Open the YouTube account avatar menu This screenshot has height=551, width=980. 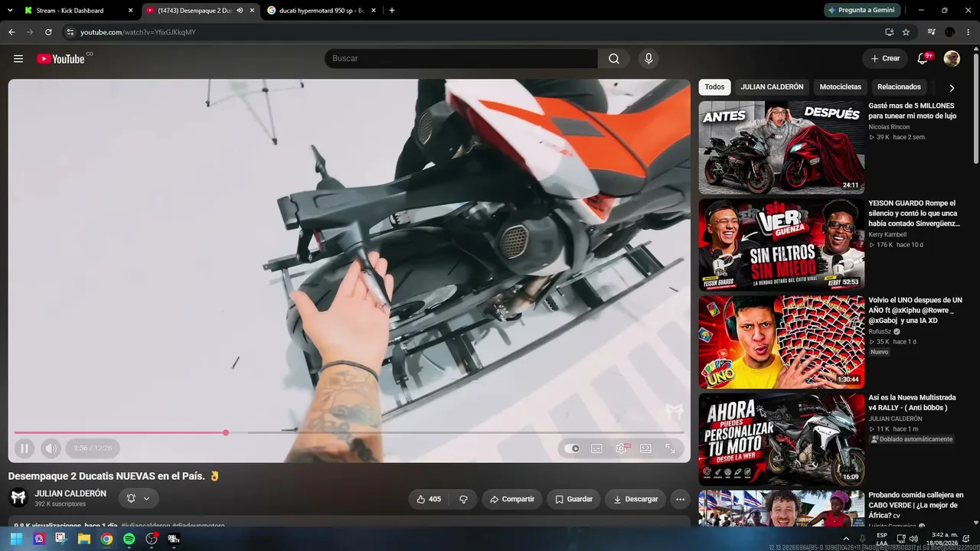point(952,59)
